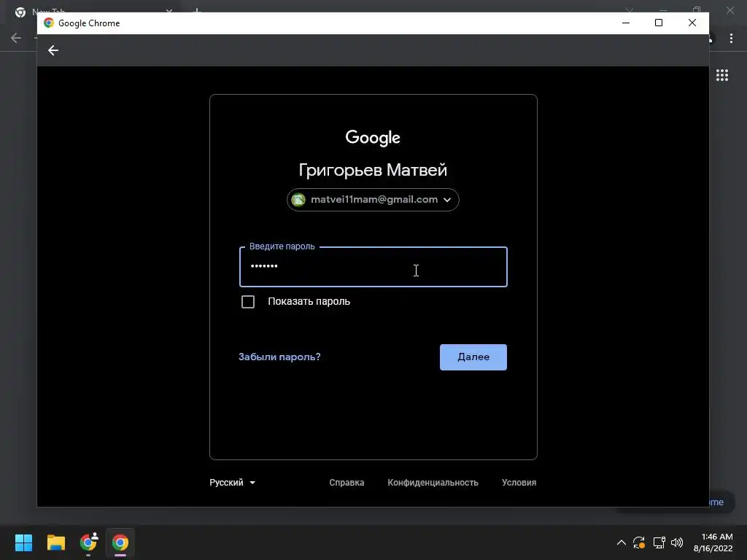Open the Справка link
Screen dimensions: 747x560
(347, 483)
